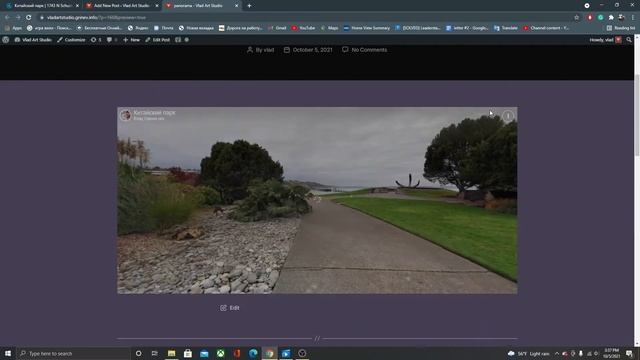Open the taskbar clock and date
The width and height of the screenshot is (640, 360).
[611, 353]
